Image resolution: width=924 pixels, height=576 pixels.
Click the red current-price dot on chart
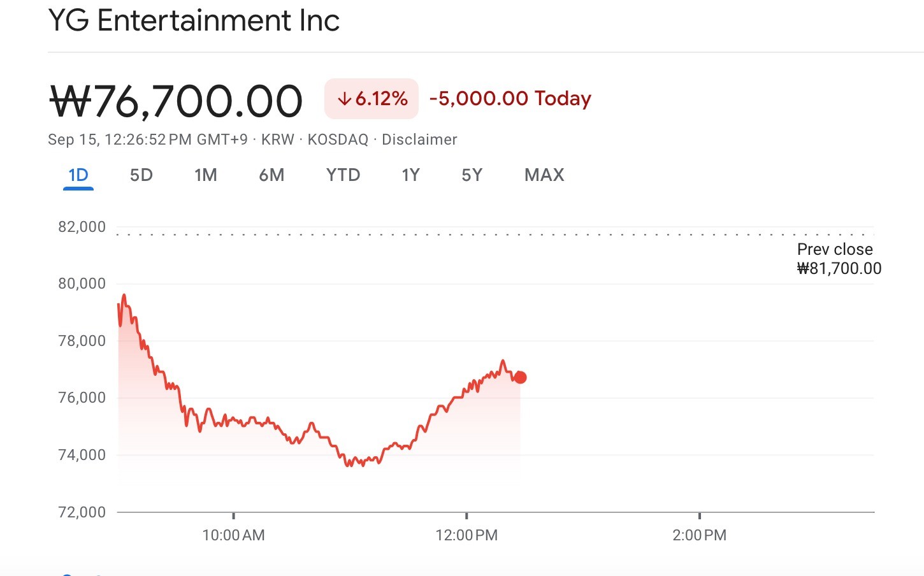(521, 378)
